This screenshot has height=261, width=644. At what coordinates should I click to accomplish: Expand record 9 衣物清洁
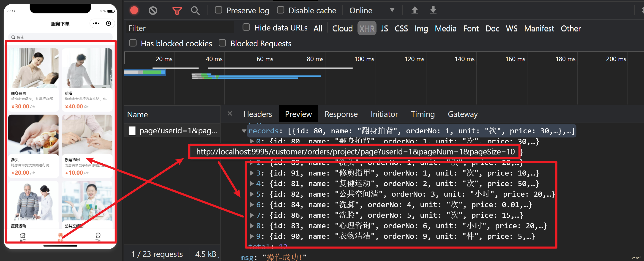coord(252,236)
